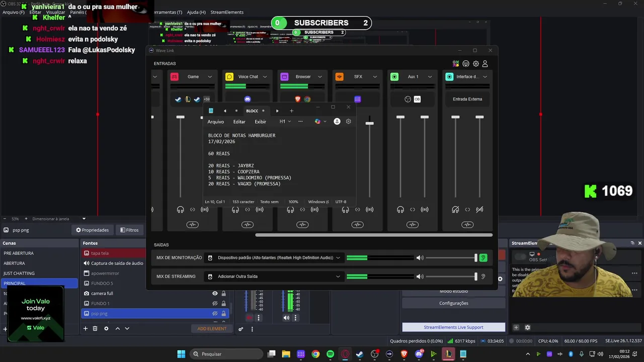The image size is (644, 362).
Task: Toggle link faders on Aux 1 channel
Action: (413, 210)
